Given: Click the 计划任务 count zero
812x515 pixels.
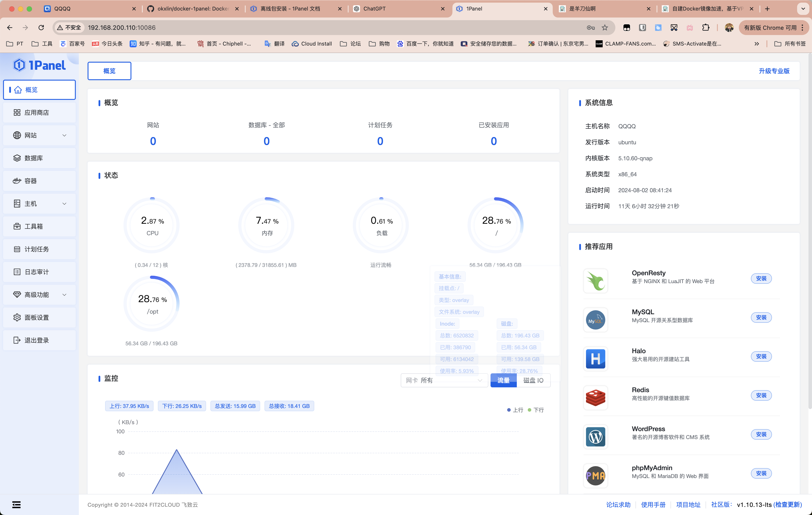Looking at the screenshot, I should click(x=380, y=141).
